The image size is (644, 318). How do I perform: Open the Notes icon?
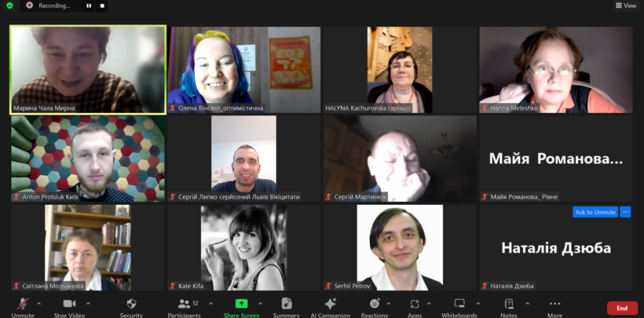[509, 304]
